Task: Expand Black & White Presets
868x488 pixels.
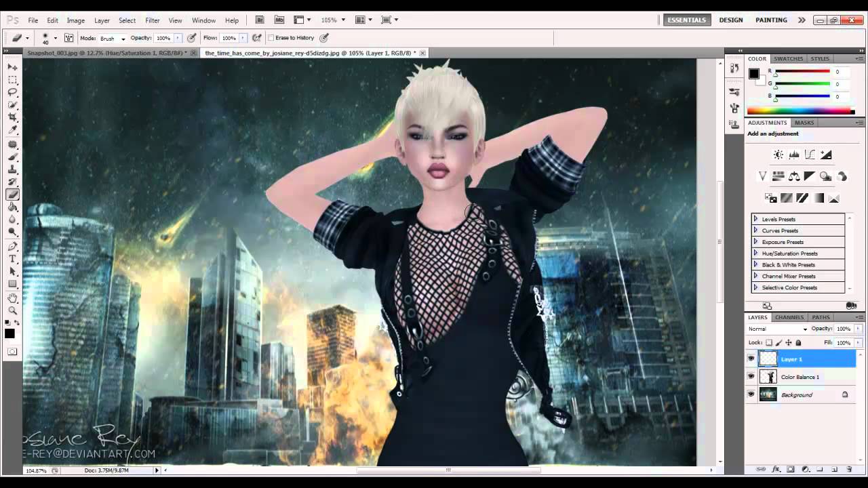Action: [756, 265]
